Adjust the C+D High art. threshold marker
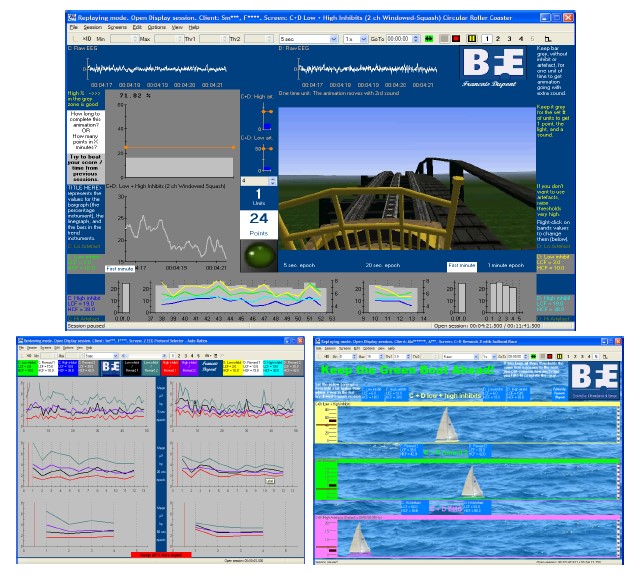Screen dimensions: 639x575 (x=267, y=111)
